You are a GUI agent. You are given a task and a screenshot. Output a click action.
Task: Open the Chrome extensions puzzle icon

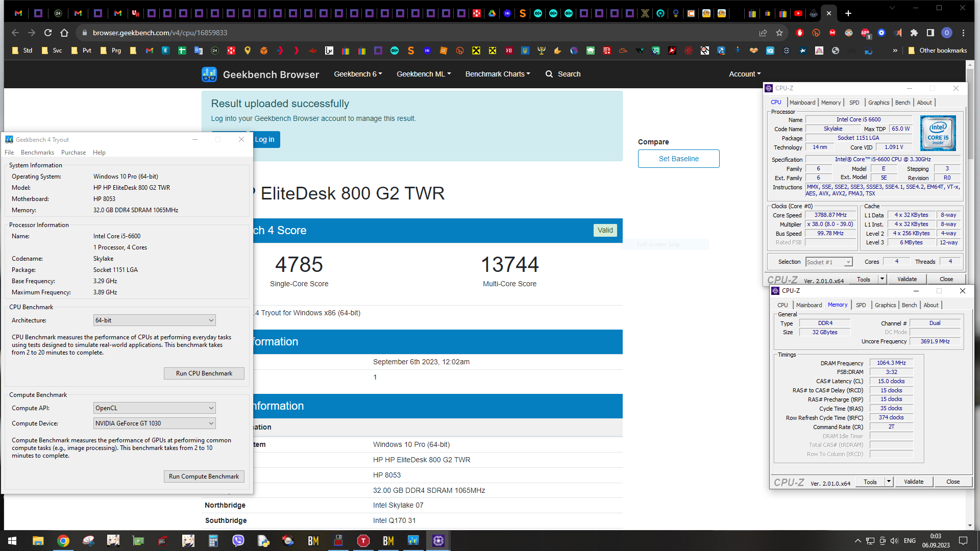[x=914, y=33]
